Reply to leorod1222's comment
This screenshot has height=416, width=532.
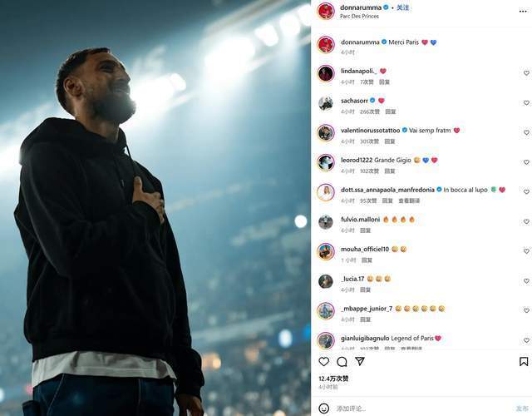tap(390, 171)
